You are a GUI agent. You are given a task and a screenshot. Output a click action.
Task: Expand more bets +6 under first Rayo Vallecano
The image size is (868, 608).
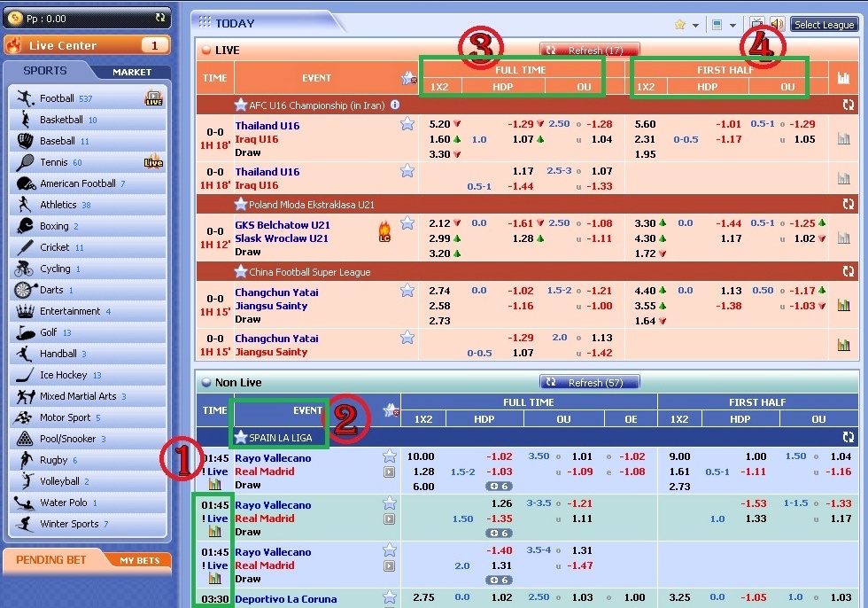point(499,486)
